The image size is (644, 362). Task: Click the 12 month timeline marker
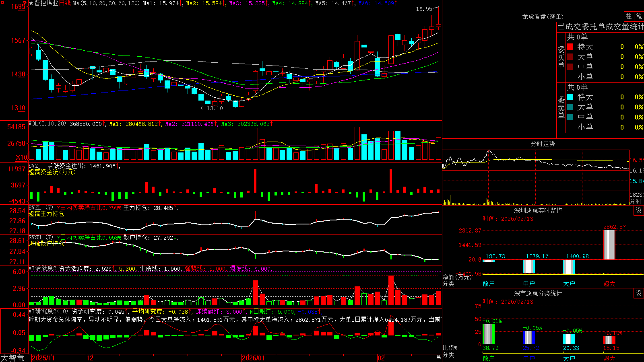coord(90,358)
